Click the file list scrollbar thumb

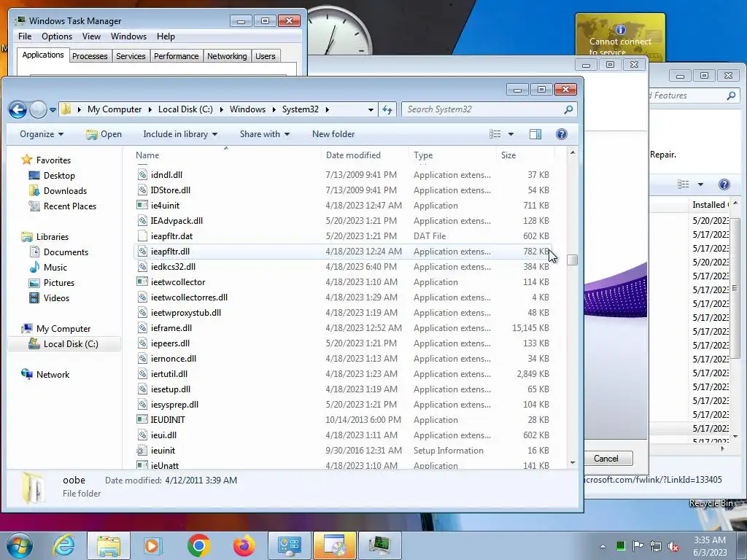point(573,260)
